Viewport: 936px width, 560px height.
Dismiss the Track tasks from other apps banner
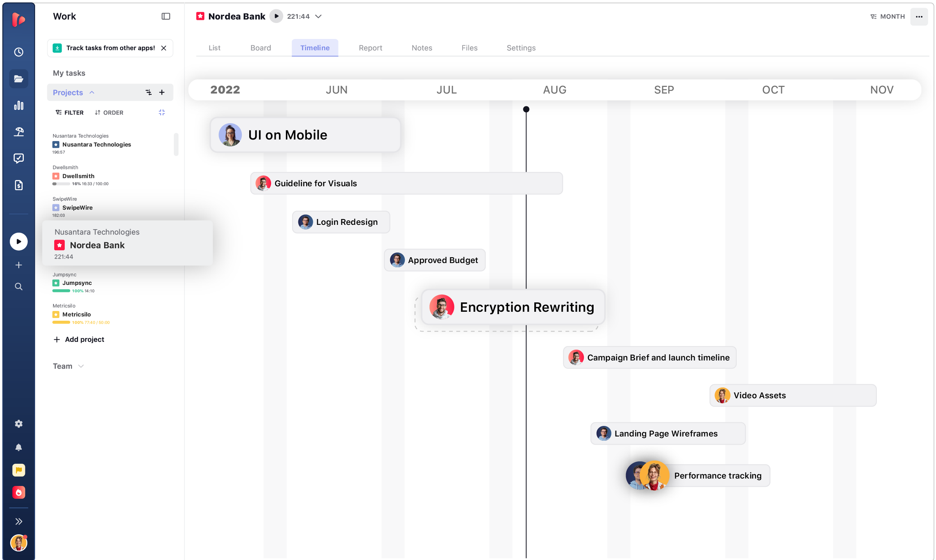click(x=164, y=48)
